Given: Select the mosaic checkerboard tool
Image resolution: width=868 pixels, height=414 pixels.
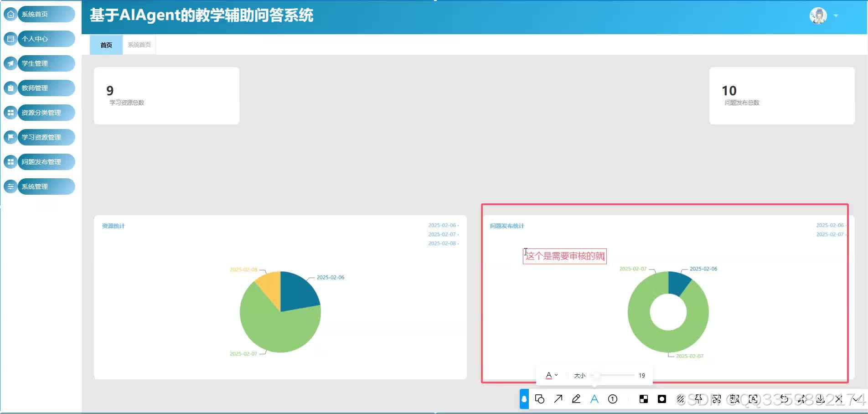Looking at the screenshot, I should pyautogui.click(x=644, y=399).
